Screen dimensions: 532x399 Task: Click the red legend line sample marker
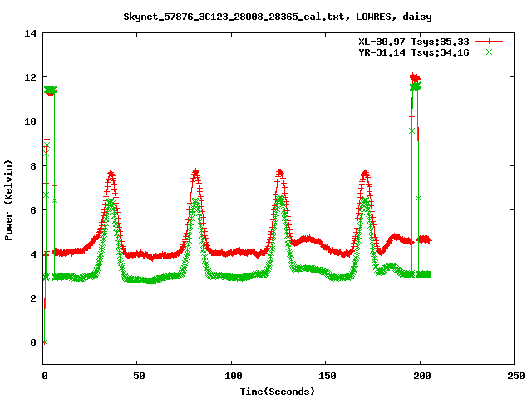pos(489,42)
